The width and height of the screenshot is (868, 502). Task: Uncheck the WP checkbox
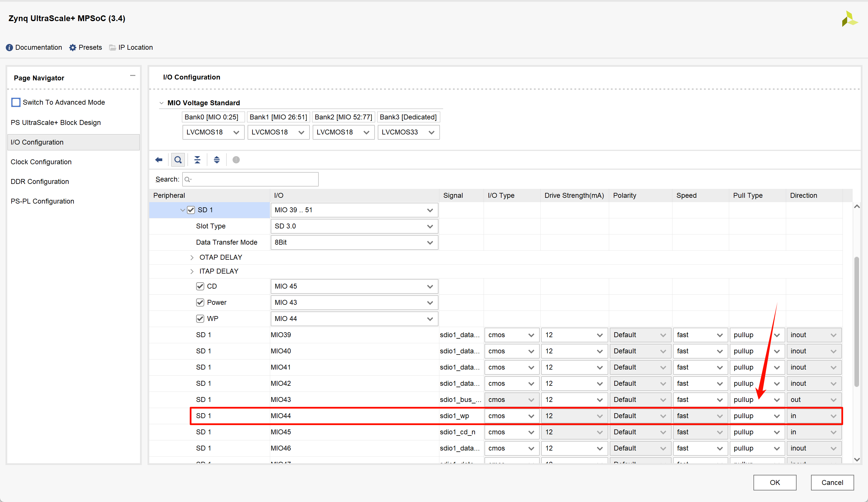coord(200,319)
